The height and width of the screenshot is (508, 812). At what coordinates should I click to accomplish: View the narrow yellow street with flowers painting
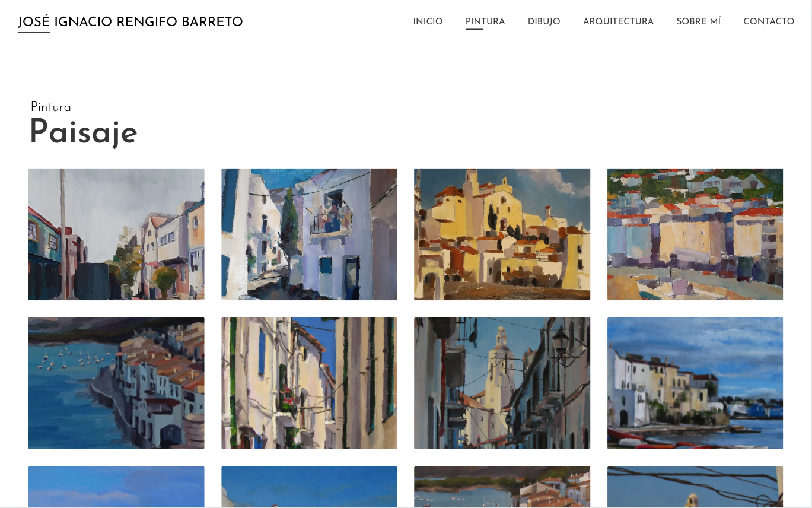pos(309,383)
